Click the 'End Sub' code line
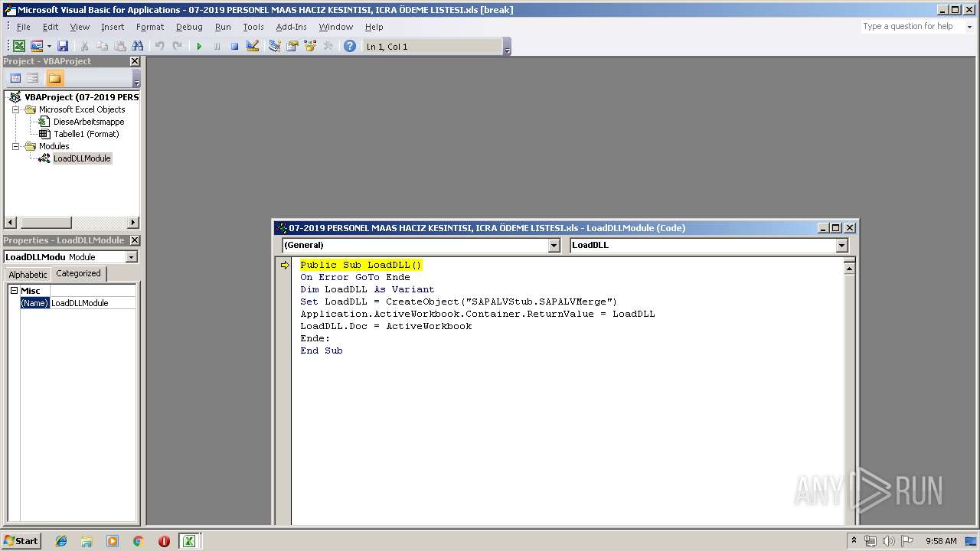The width and height of the screenshot is (980, 551). coord(322,350)
